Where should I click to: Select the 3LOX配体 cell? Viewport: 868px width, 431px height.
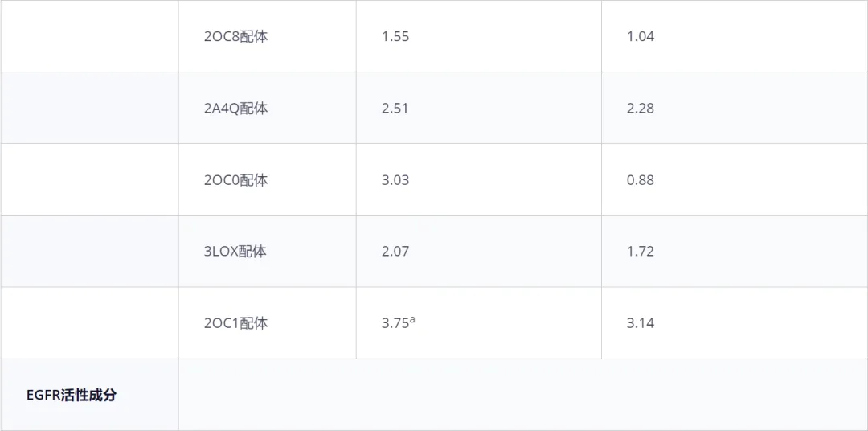267,251
